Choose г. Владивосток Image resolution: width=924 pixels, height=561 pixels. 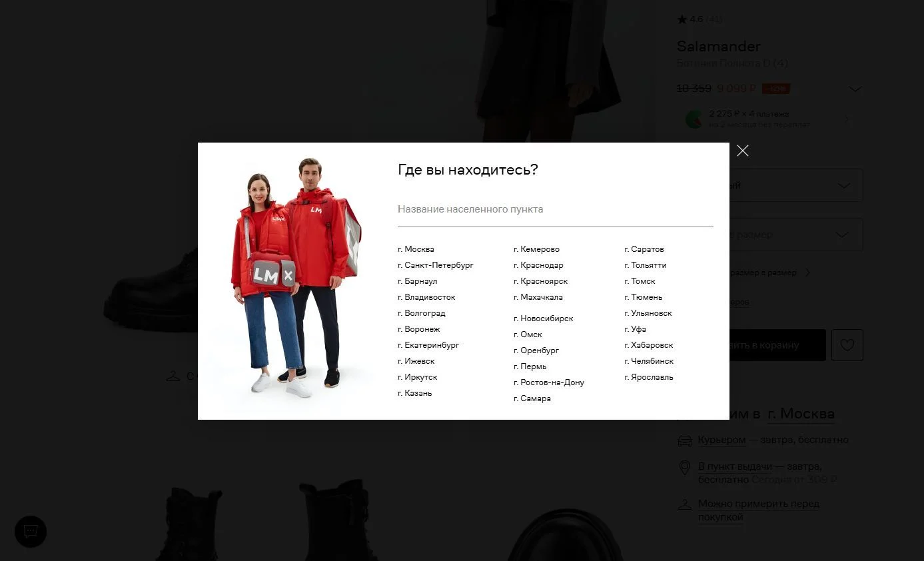[426, 297]
